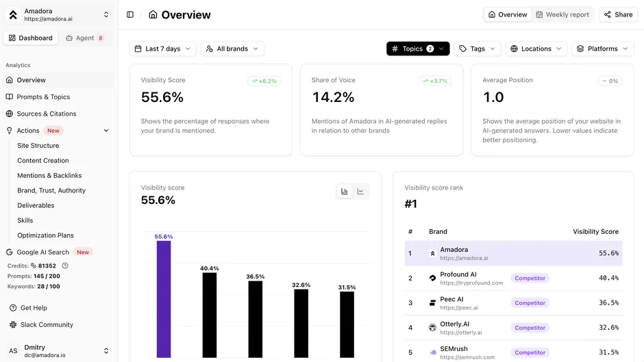This screenshot has height=362, width=644.
Task: Open the Amadora workspace switcher
Action: click(106, 15)
